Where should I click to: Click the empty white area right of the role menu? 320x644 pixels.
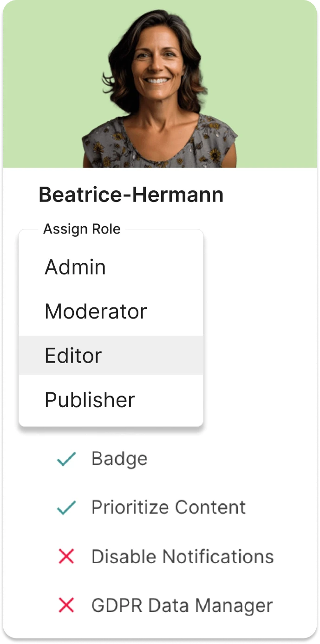[x=260, y=325]
